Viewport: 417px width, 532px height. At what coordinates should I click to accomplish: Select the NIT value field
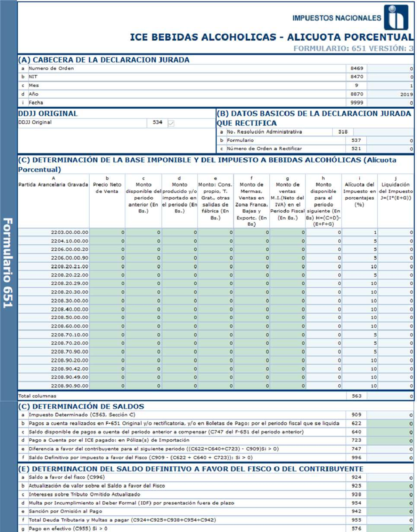point(390,77)
